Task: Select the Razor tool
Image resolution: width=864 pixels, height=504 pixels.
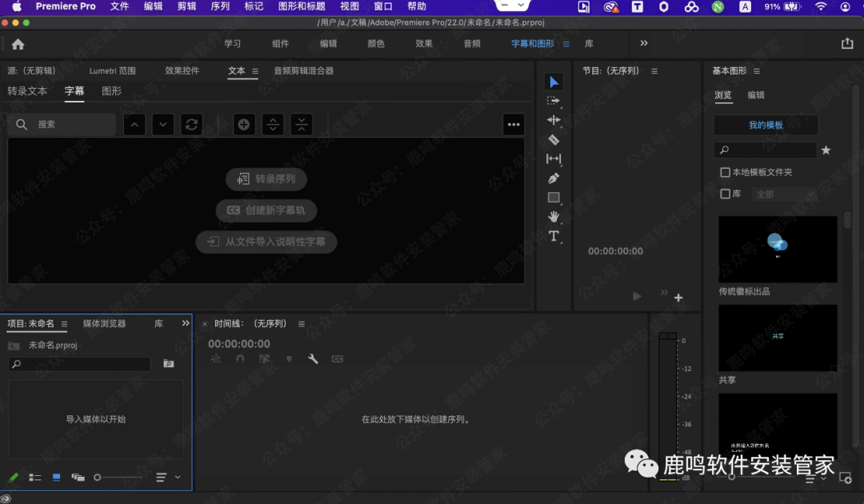Action: [x=554, y=139]
